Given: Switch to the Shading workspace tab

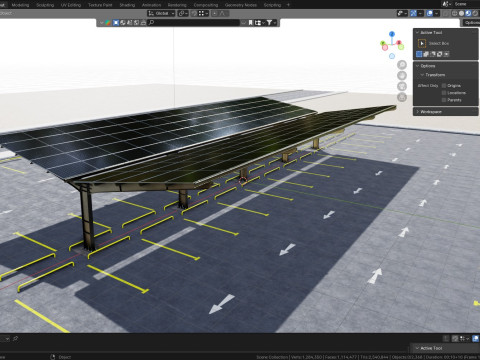Looking at the screenshot, I should coord(127,5).
